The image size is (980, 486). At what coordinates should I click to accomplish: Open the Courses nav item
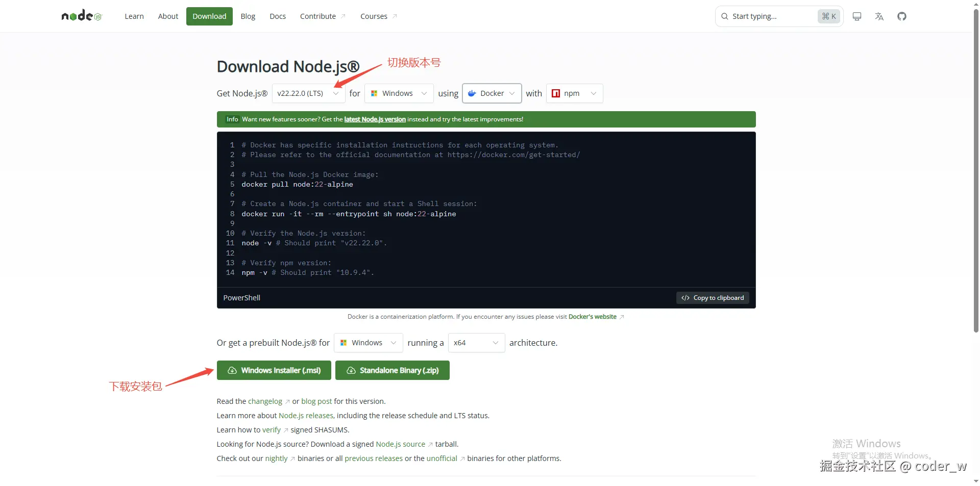379,16
